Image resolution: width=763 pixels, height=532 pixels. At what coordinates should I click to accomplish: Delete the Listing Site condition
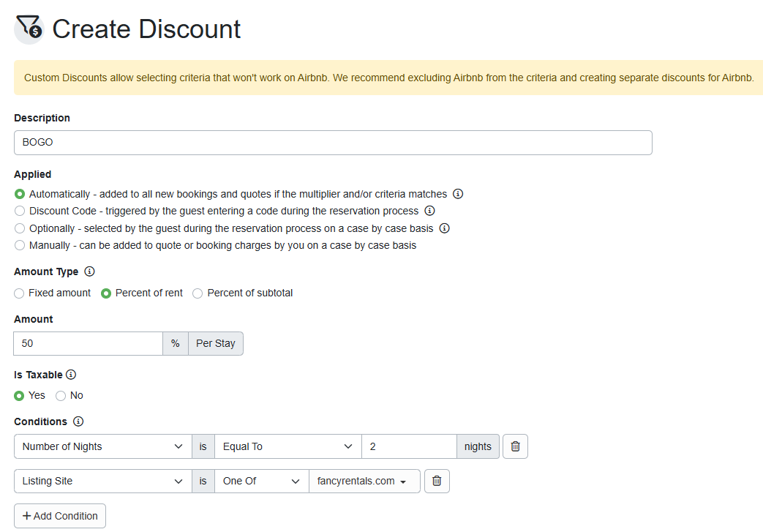(437, 481)
